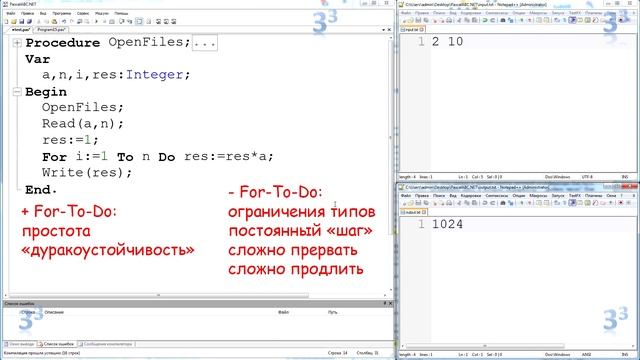Toggle highlighted indent guide button in input.txt Notepad++
This screenshot has width=640, height=360.
pos(572,20)
